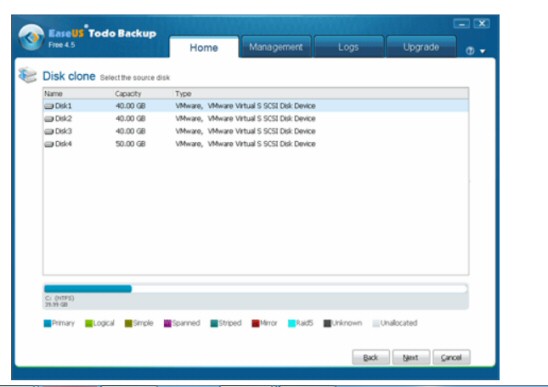Screen dimensions: 548x387
Task: Click Disk1's VMware Virtual S SCSI type text
Action: 245,106
